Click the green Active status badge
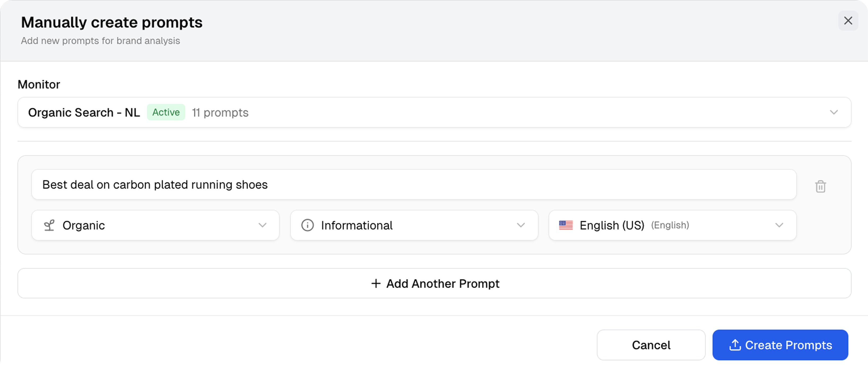868x372 pixels. tap(166, 112)
